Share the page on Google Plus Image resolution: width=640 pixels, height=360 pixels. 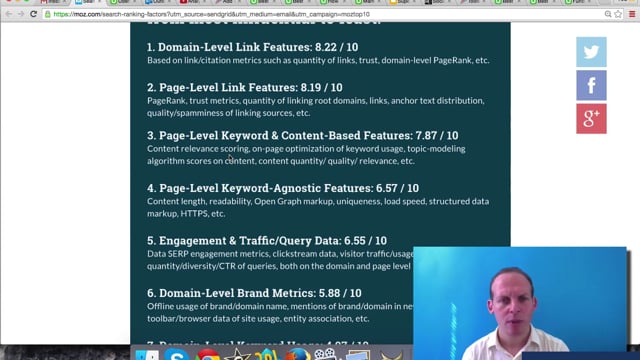coord(591,119)
